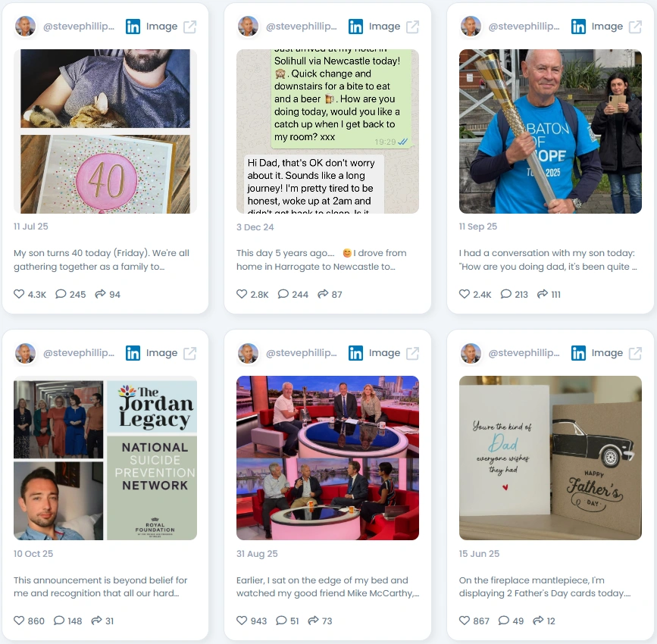The height and width of the screenshot is (644, 657).
Task: Click the "Earlier, I sat on the edge" post text
Action: pos(327,586)
